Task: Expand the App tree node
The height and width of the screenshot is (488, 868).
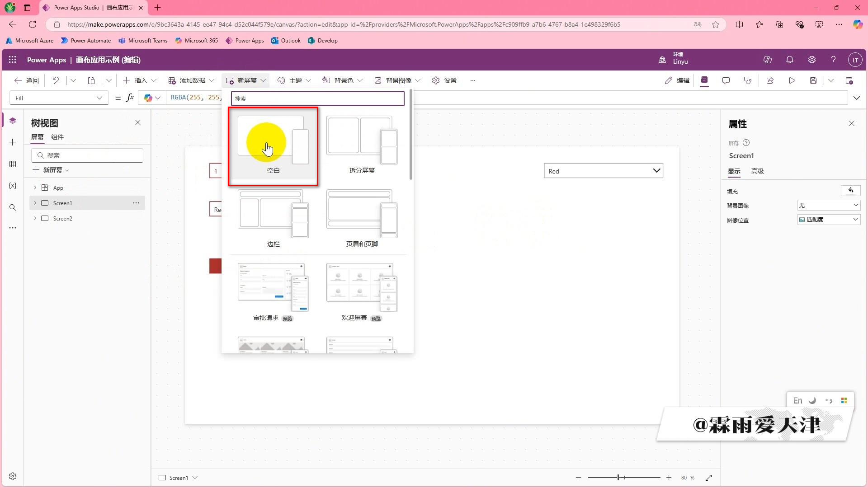Action: pyautogui.click(x=35, y=188)
